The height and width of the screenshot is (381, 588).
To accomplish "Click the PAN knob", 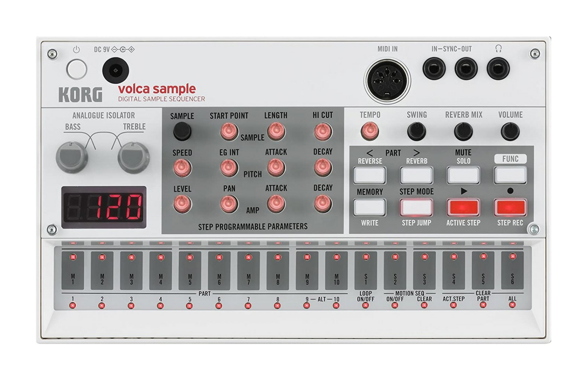I will tap(228, 203).
